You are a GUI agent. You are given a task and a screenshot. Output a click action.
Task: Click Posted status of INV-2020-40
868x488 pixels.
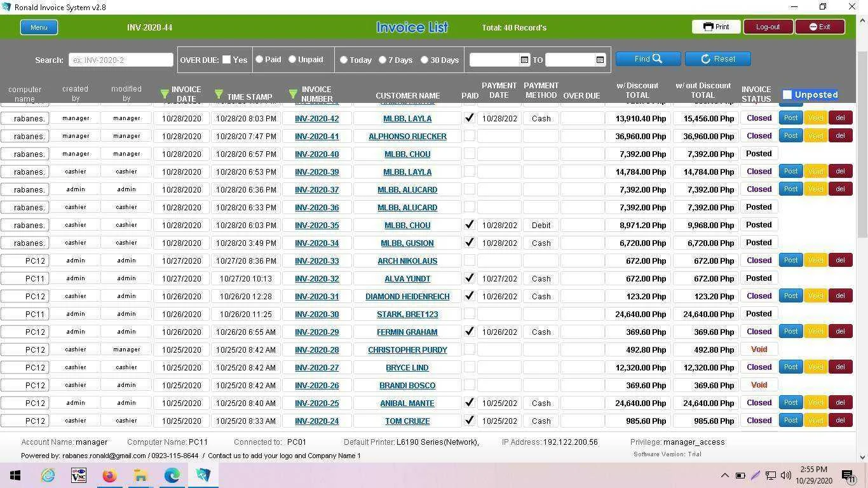coord(759,154)
